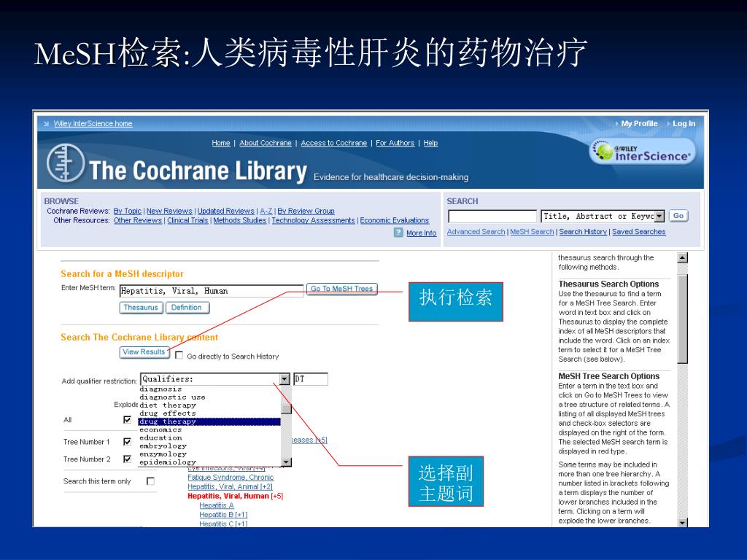
Task: Click Hepatitis, Viral, Human red term
Action: coord(228,496)
